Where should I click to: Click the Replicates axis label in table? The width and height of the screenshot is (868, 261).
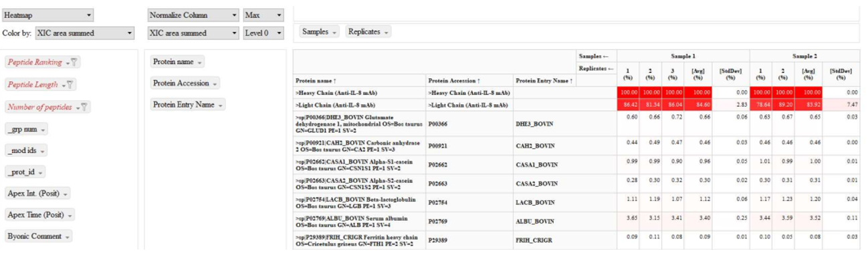point(596,69)
